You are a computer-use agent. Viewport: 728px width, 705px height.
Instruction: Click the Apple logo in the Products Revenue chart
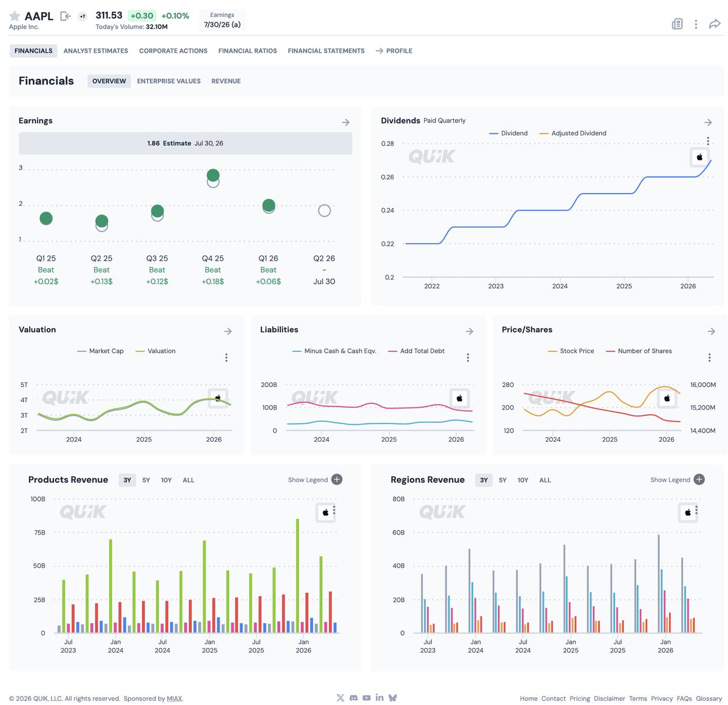325,513
